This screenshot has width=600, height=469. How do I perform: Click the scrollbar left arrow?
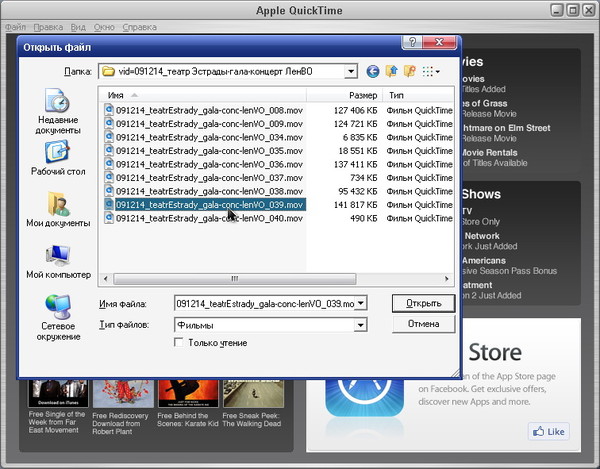point(106,279)
